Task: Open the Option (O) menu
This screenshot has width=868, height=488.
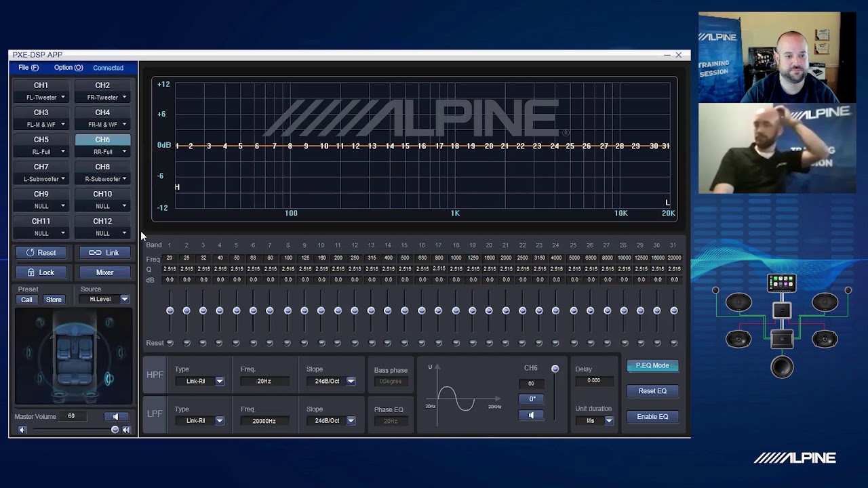Action: pyautogui.click(x=68, y=68)
